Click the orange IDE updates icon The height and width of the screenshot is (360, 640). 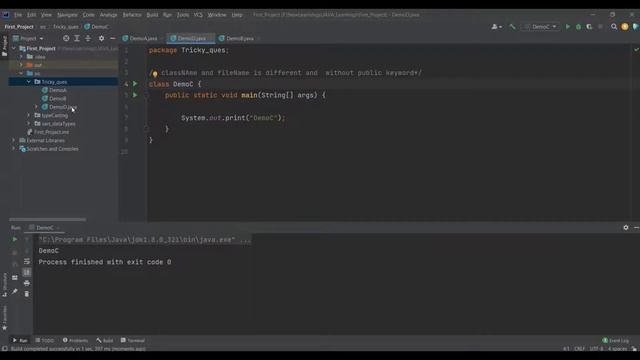[625, 27]
